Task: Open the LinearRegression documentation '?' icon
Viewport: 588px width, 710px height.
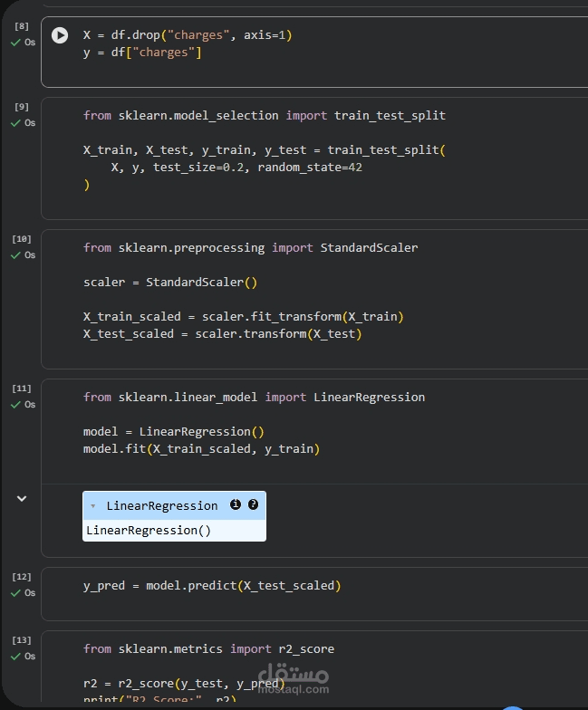Action: (254, 504)
